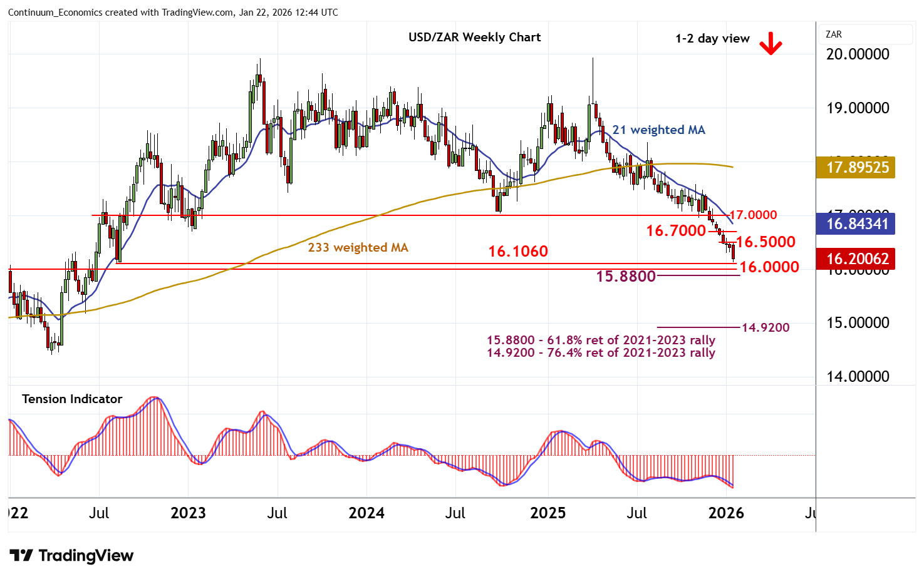Click the 61.8% retracement annotation text
The width and height of the screenshot is (924, 579).
tap(601, 340)
